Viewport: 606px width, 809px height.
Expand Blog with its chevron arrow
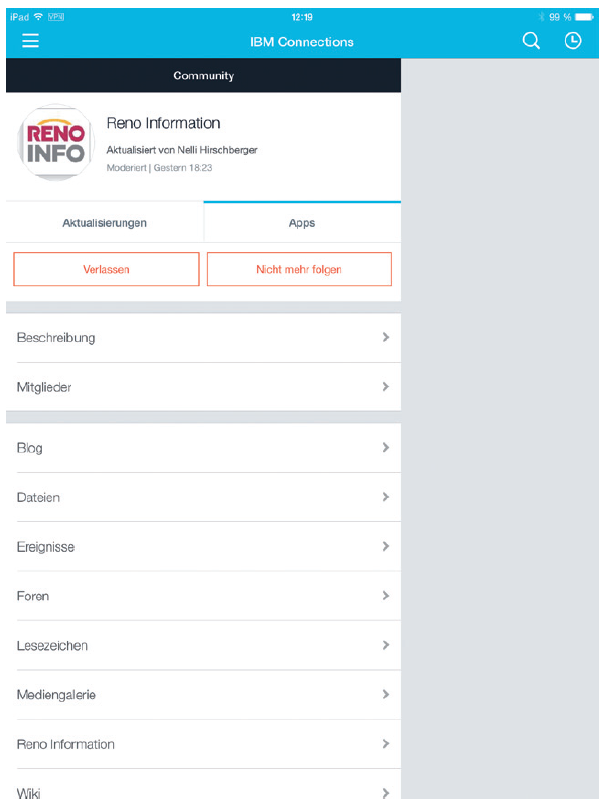point(385,448)
